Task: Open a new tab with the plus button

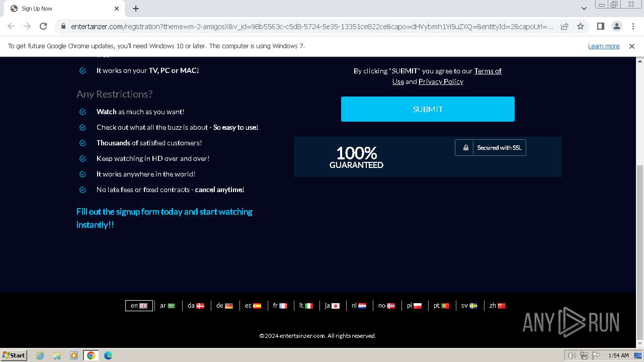Action: click(136, 9)
